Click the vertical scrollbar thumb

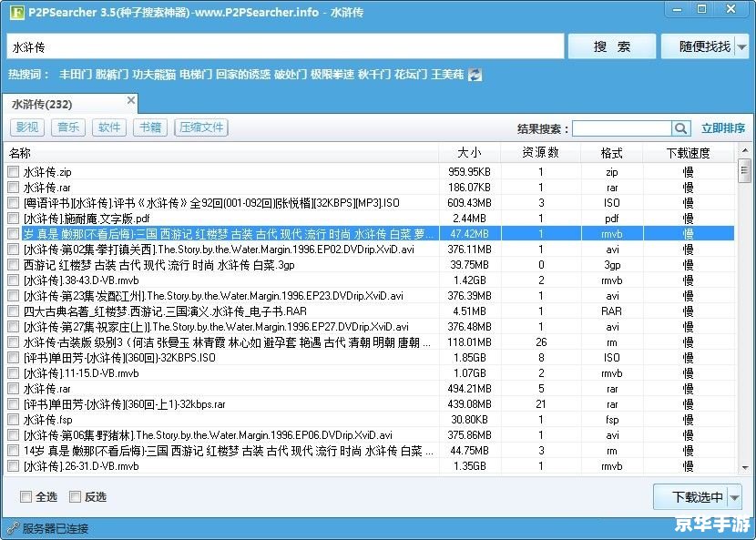pyautogui.click(x=745, y=170)
